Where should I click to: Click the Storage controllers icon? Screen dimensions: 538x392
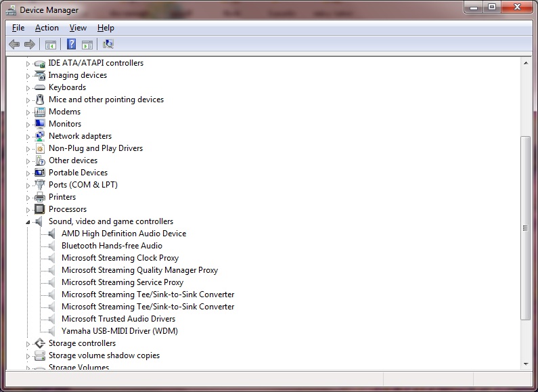coord(40,343)
